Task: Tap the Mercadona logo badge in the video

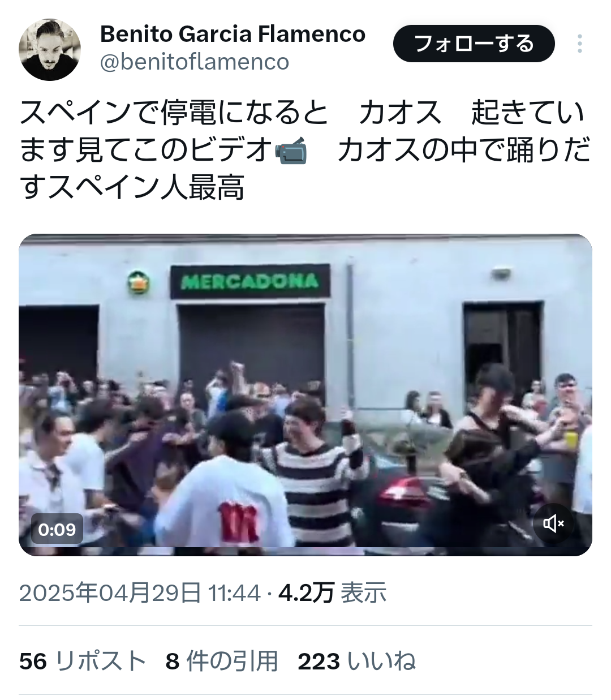Action: 137,282
